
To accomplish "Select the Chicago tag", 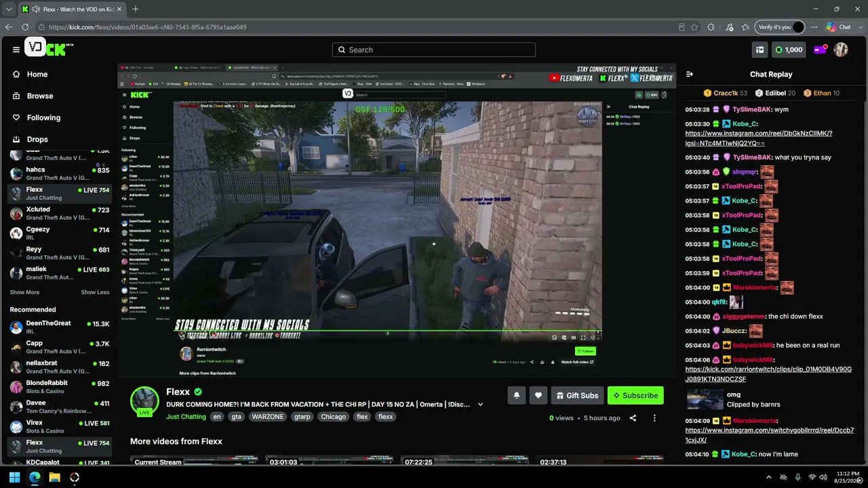I will (334, 417).
